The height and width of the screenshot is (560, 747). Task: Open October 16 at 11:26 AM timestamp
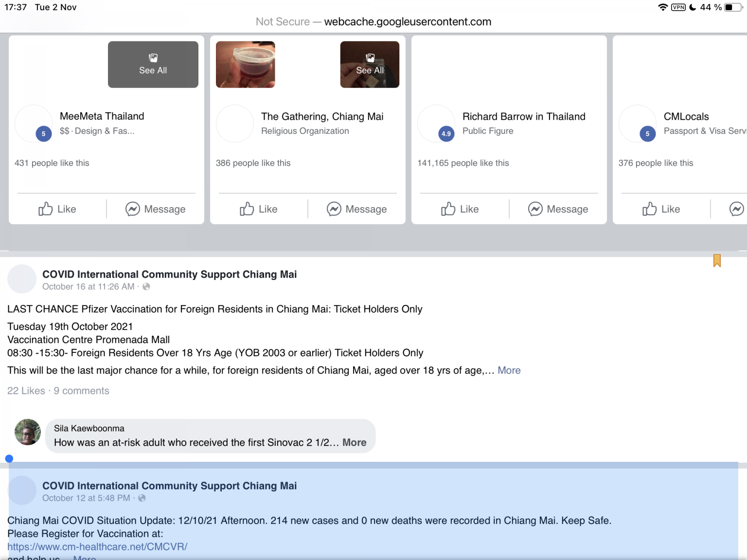89,287
